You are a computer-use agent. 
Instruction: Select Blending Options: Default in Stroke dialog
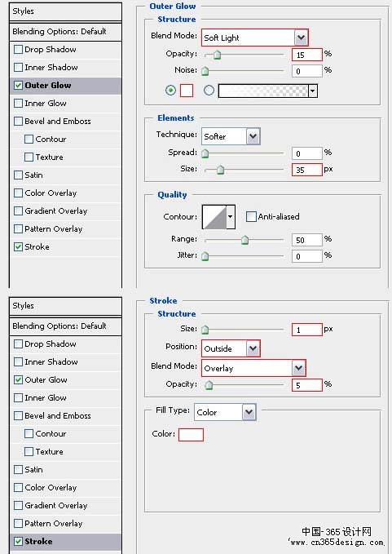tap(66, 326)
